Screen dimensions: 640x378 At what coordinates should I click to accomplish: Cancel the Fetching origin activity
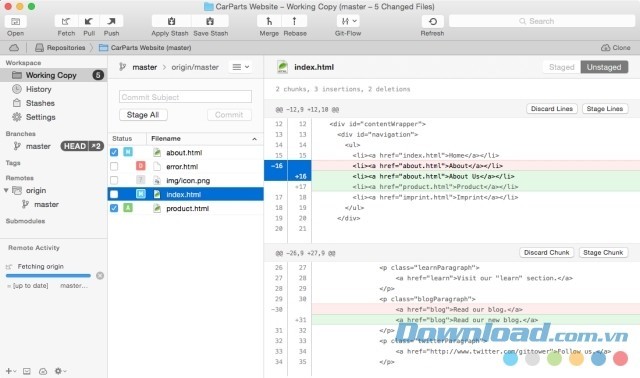click(x=100, y=276)
